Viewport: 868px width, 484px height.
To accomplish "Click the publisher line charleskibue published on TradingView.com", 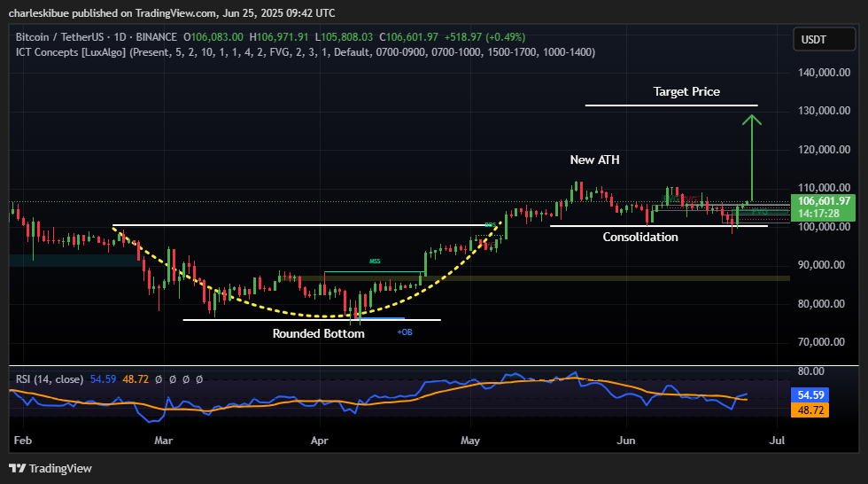I will (172, 12).
